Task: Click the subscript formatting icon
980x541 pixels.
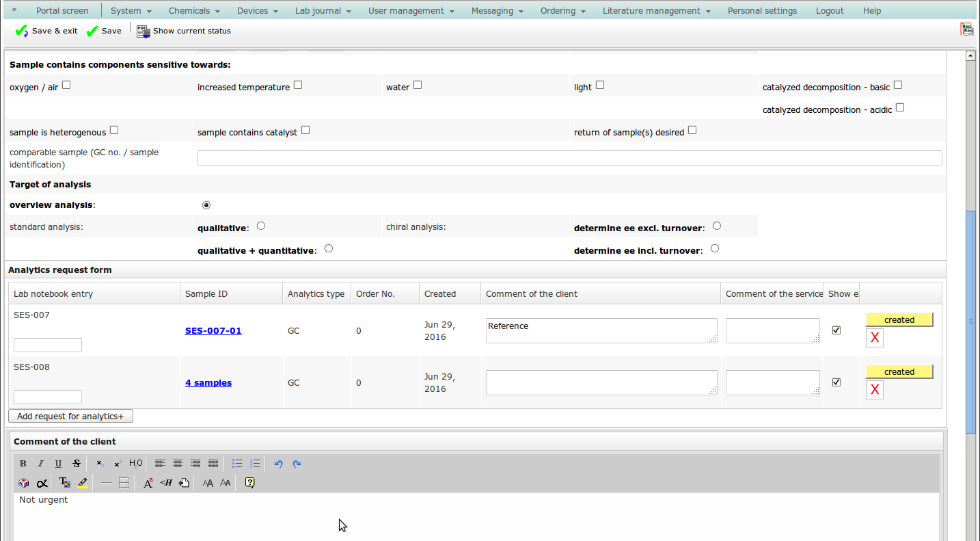Action: pyautogui.click(x=100, y=464)
